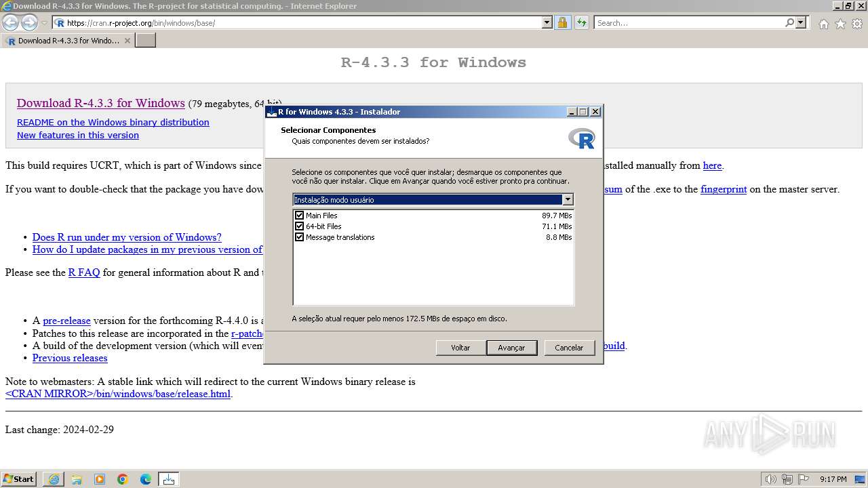Launch Chrome from the taskbar
The width and height of the screenshot is (868, 488).
point(123,479)
